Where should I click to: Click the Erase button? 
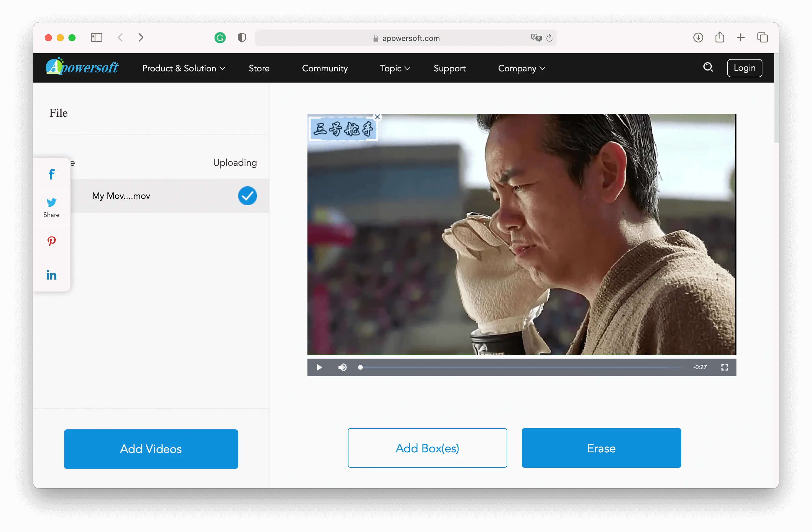(x=601, y=448)
